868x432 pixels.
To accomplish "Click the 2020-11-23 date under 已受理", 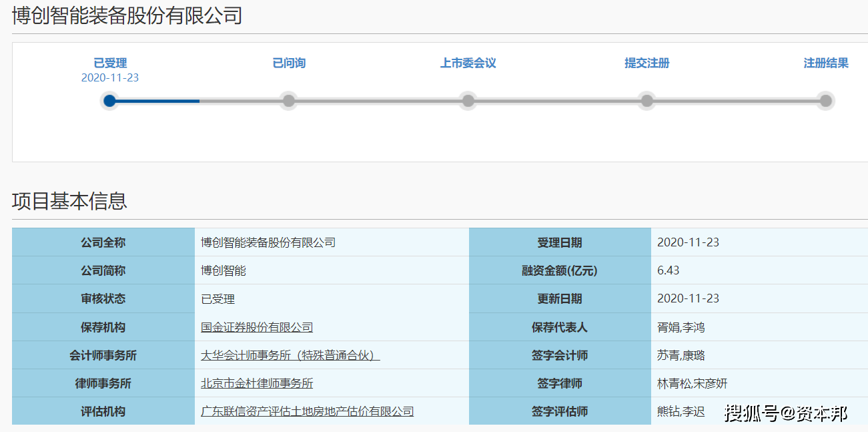I will [110, 77].
